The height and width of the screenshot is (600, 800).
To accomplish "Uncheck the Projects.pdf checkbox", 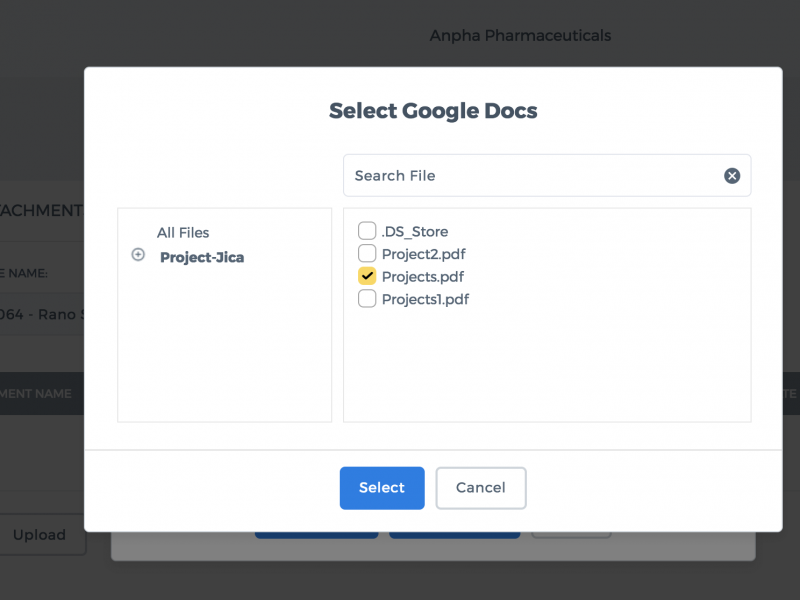I will pyautogui.click(x=367, y=276).
